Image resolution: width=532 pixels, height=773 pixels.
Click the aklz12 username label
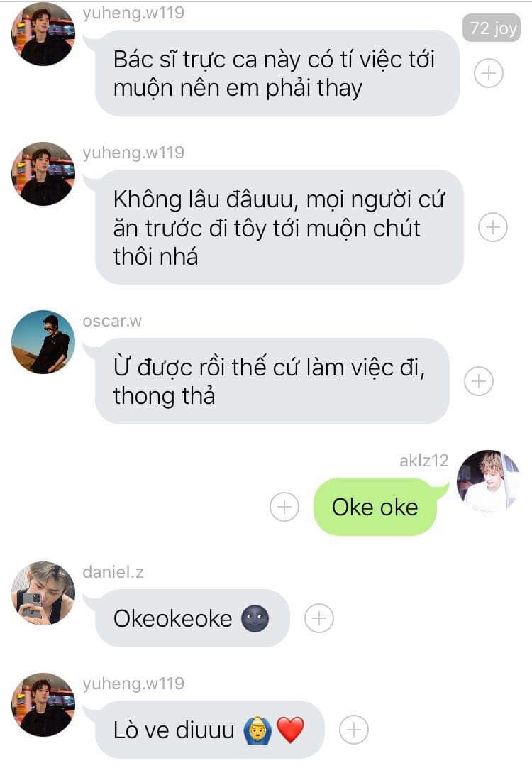point(423,461)
